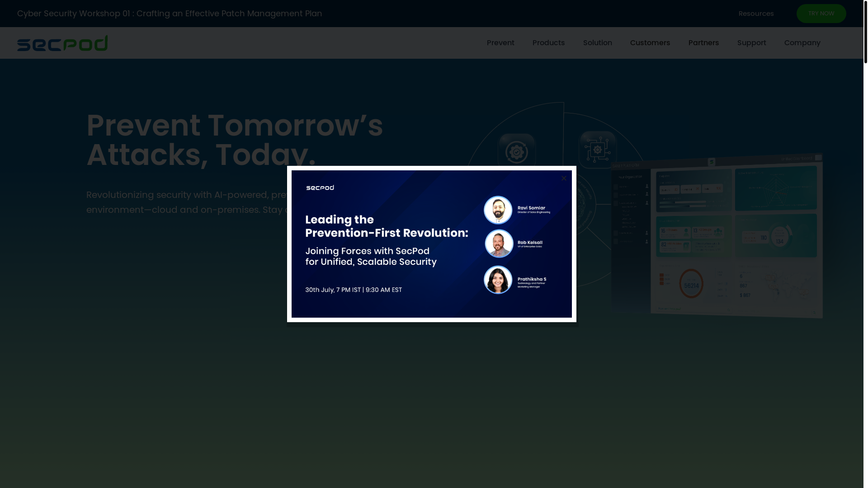Open the Cyber Security Workshop 01 announcement
Viewport: 868px width, 488px height.
(x=170, y=14)
